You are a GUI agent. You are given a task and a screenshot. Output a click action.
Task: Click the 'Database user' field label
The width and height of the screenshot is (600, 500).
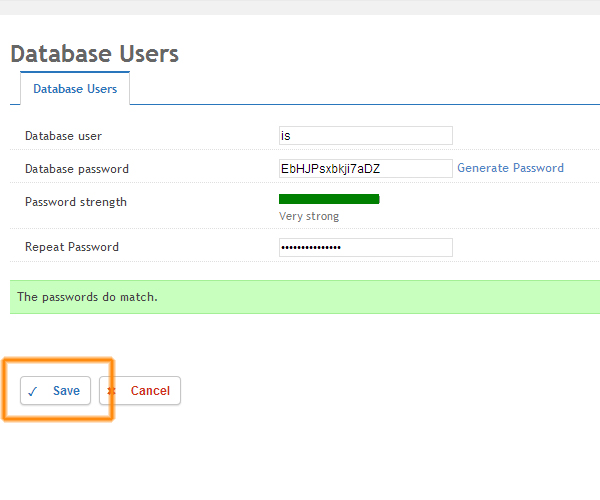coord(63,136)
